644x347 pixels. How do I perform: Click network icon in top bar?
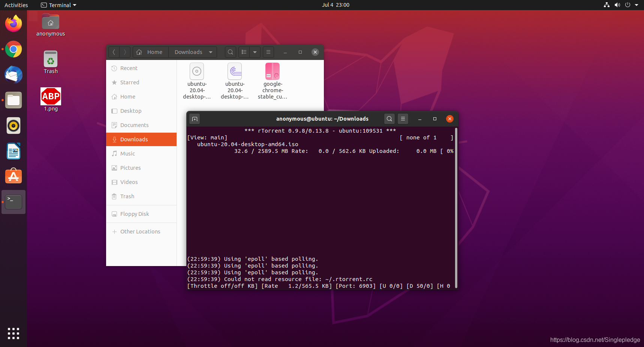[607, 5]
